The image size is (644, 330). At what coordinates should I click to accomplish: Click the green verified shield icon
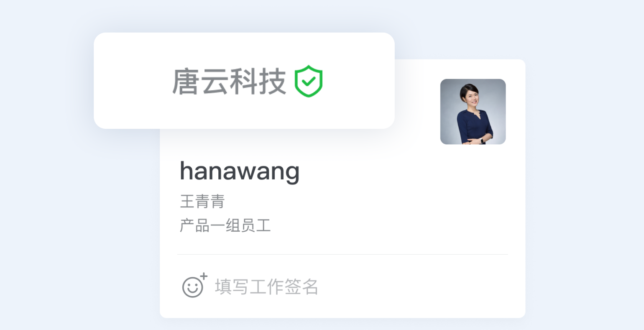[309, 81]
